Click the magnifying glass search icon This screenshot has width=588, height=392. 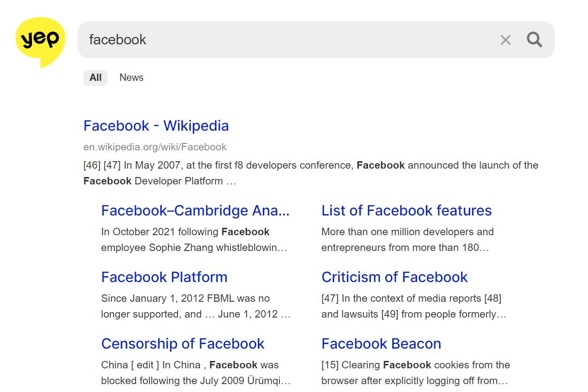534,39
